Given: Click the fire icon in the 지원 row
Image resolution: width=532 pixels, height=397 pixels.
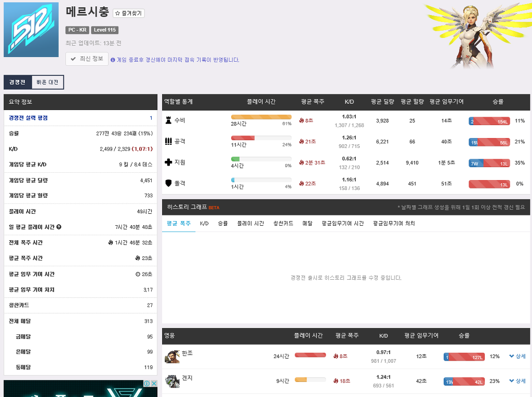Looking at the screenshot, I should tap(301, 162).
